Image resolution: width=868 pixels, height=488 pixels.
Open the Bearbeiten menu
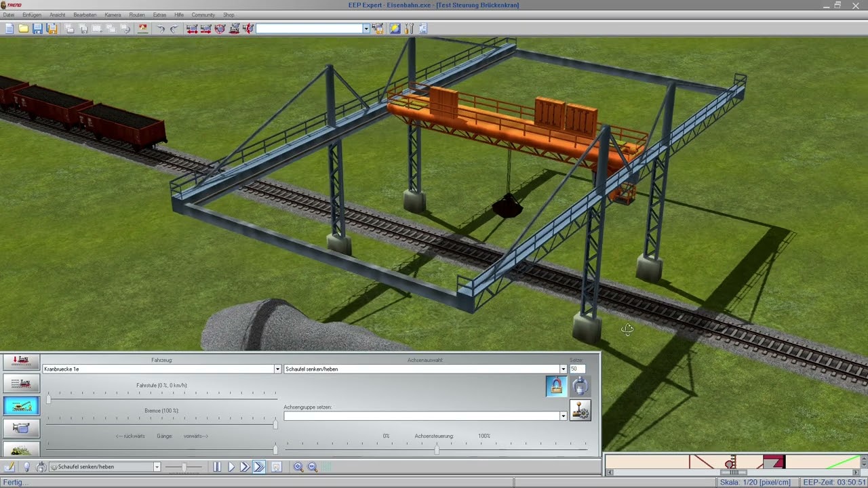[x=85, y=15]
